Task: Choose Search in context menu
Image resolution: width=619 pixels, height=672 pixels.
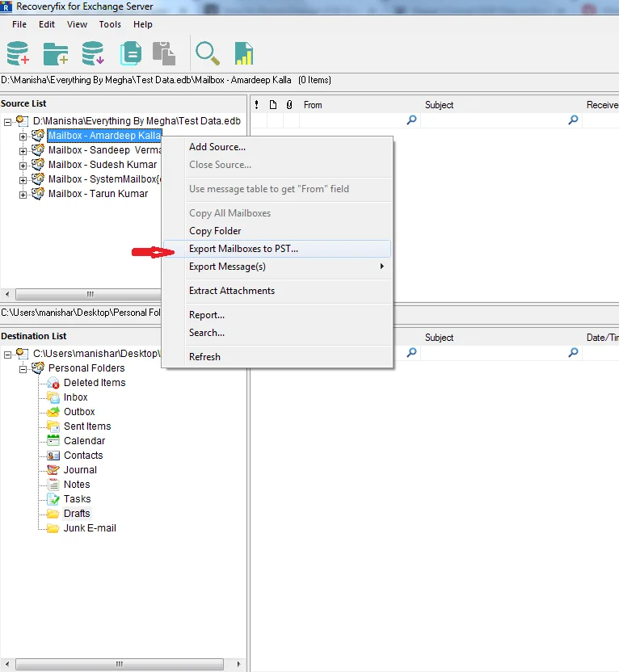Action: click(x=277, y=333)
